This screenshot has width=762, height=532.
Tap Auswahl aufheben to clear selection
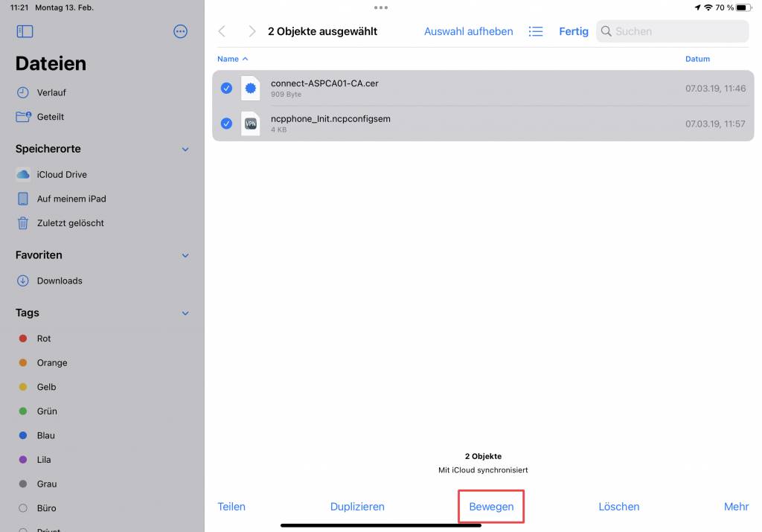click(x=468, y=31)
